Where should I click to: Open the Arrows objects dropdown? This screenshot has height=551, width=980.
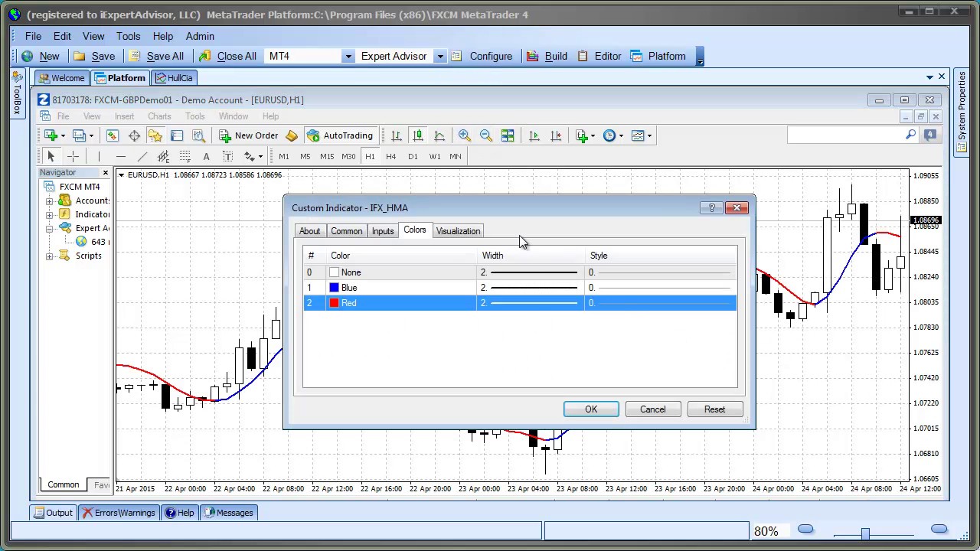260,156
